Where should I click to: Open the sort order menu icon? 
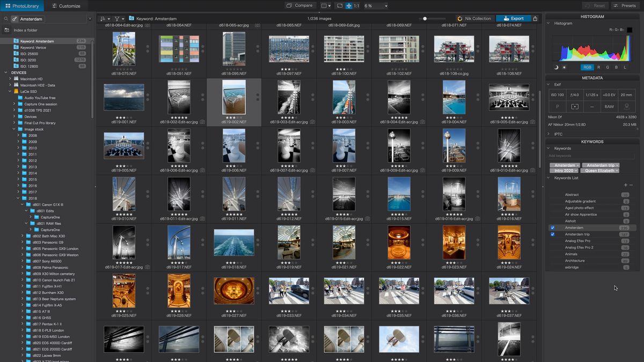pyautogui.click(x=104, y=19)
